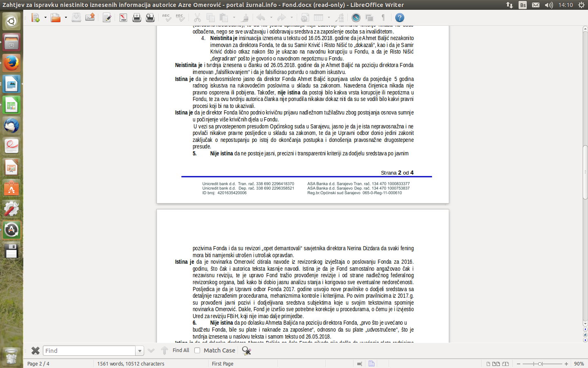
Task: Open Ubuntu Software Center from launcher
Action: pyautogui.click(x=11, y=188)
